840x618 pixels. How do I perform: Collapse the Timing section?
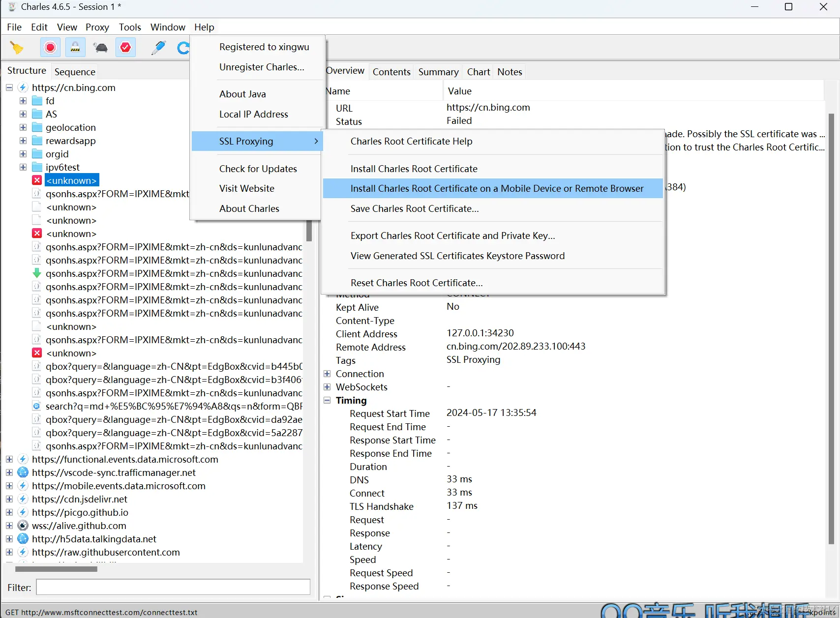(x=327, y=400)
